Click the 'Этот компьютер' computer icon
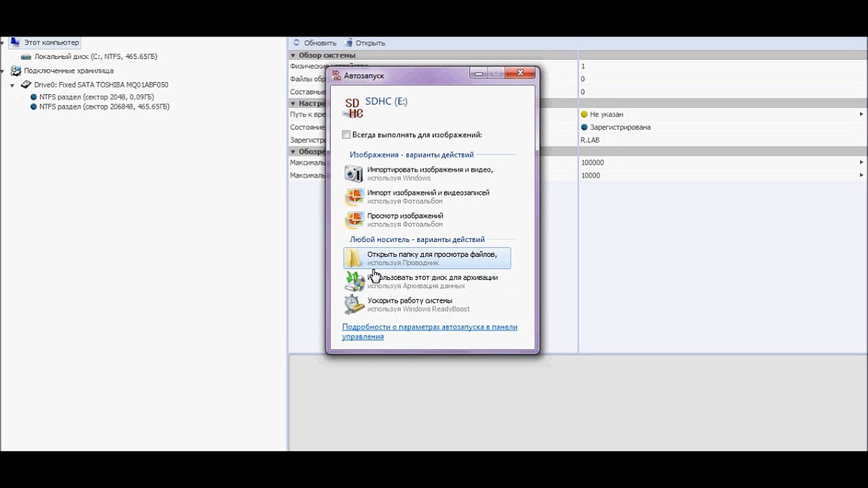Viewport: 868px width, 488px height. click(15, 43)
